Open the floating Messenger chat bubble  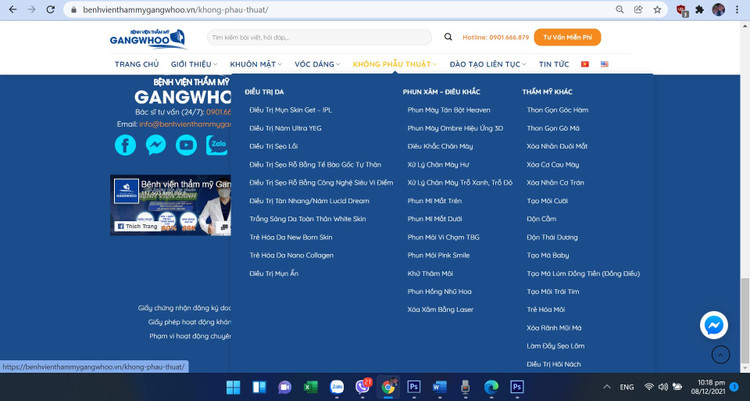(714, 326)
